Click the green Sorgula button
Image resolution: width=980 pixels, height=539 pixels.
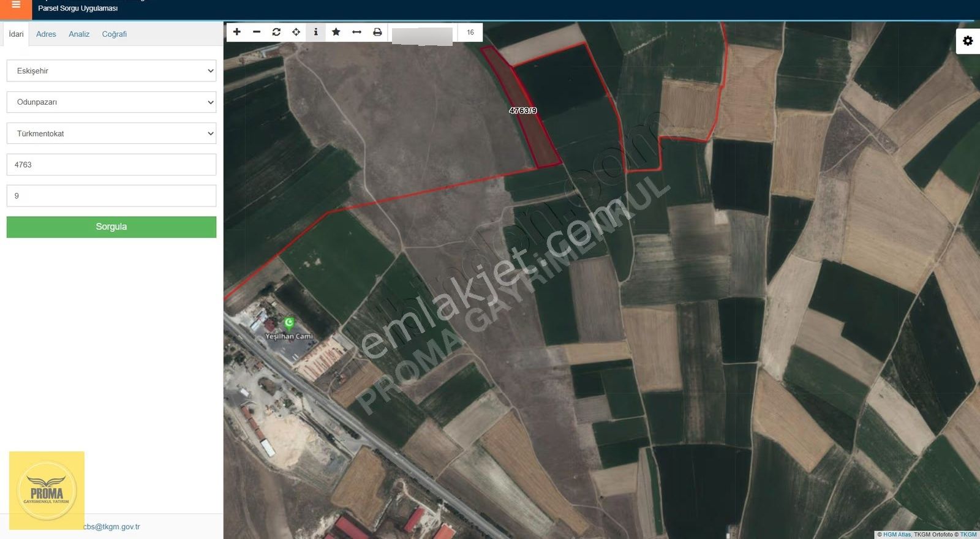click(111, 227)
